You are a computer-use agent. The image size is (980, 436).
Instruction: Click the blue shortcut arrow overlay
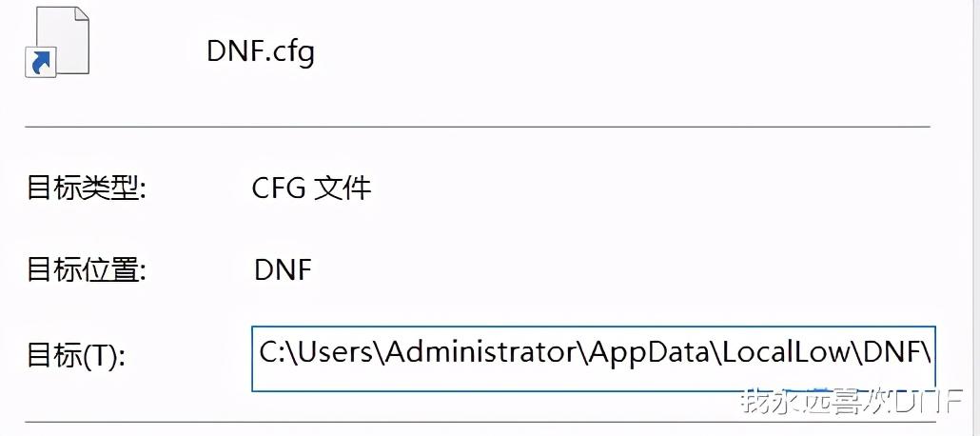click(40, 63)
